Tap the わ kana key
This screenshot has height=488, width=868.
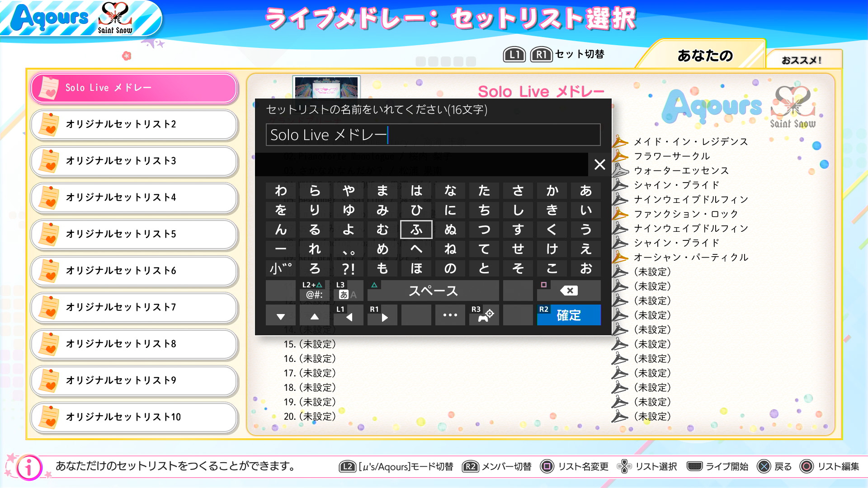[281, 191]
